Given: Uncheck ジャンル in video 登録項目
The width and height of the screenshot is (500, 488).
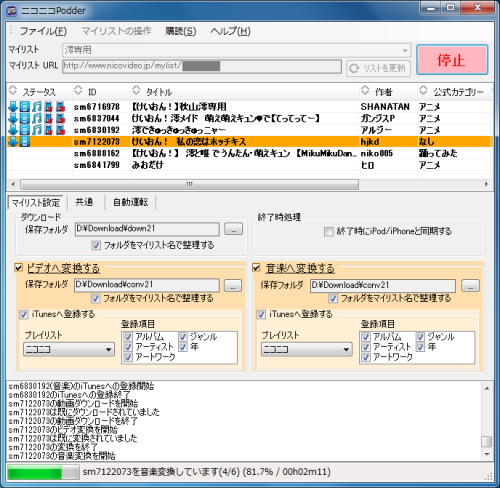Looking at the screenshot, I should click(183, 337).
